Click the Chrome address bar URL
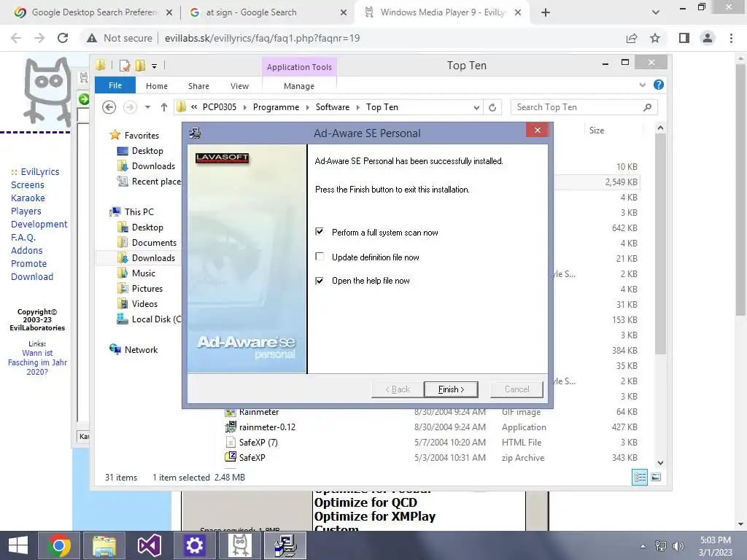 pyautogui.click(x=262, y=38)
